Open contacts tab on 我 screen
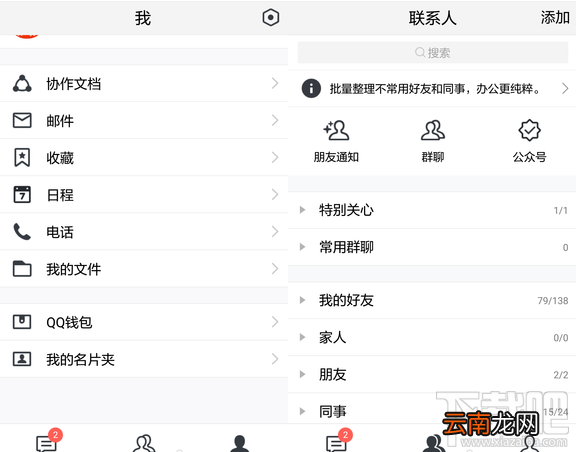 [x=144, y=443]
